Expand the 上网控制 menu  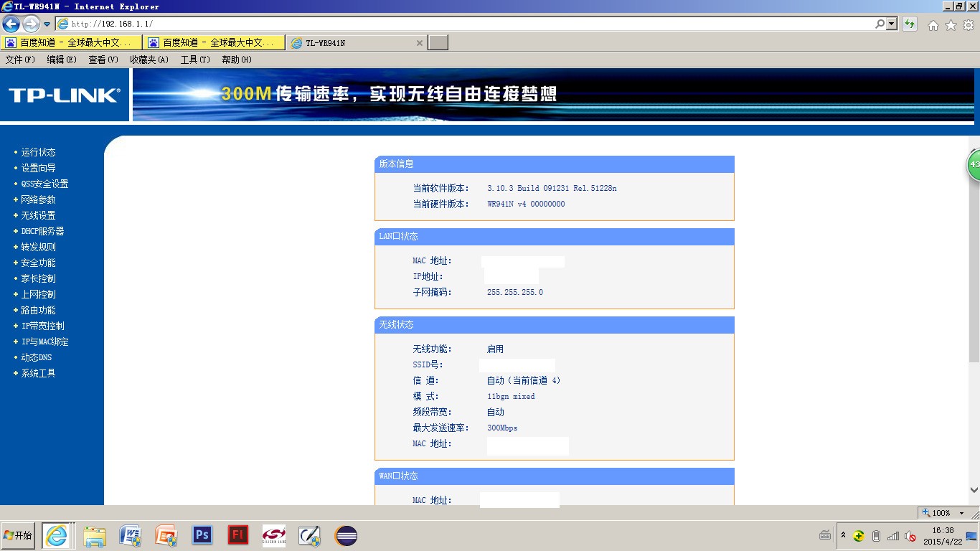click(x=38, y=294)
